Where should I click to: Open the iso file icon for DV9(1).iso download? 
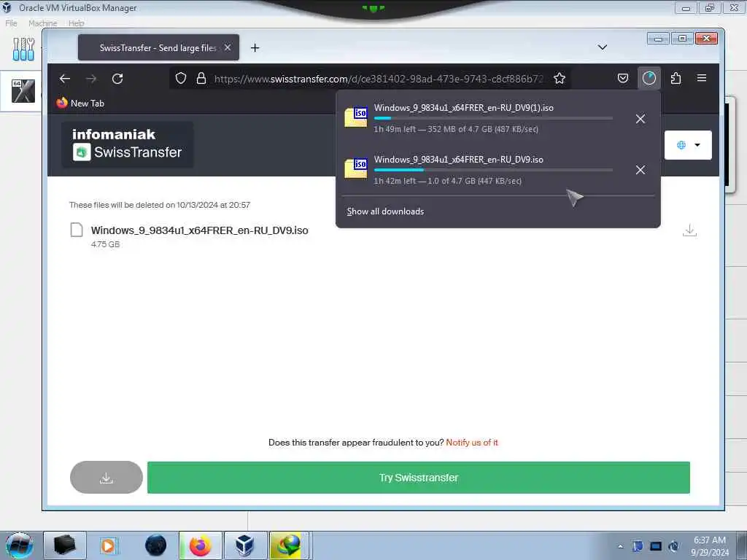tap(356, 117)
